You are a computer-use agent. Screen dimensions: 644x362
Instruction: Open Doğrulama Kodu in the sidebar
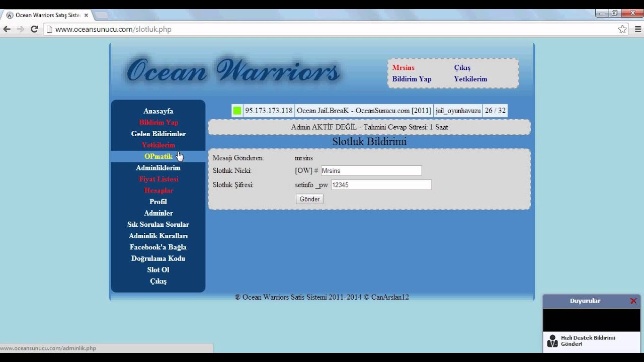[x=158, y=258]
